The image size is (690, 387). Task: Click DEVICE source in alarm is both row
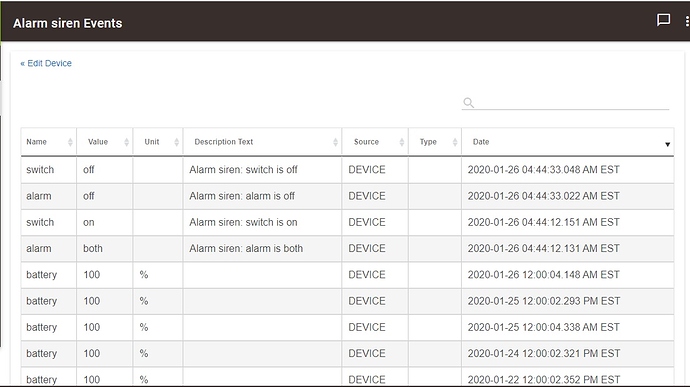point(367,248)
